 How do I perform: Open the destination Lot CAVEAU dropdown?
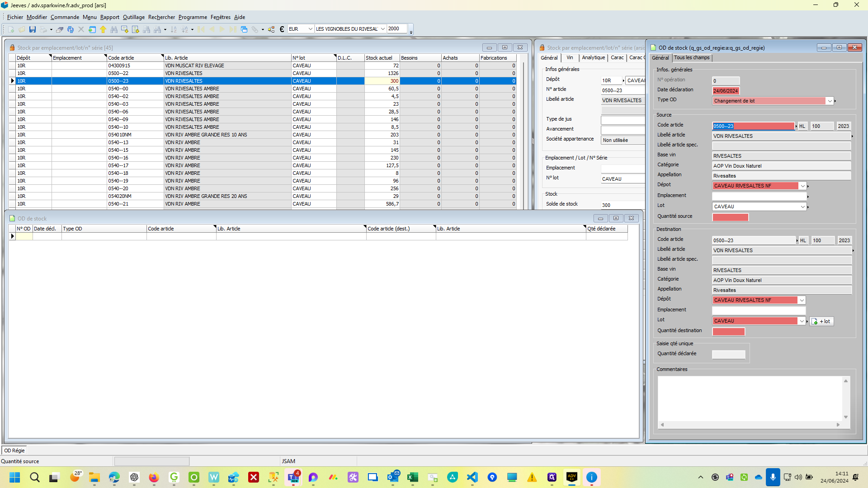pos(802,321)
